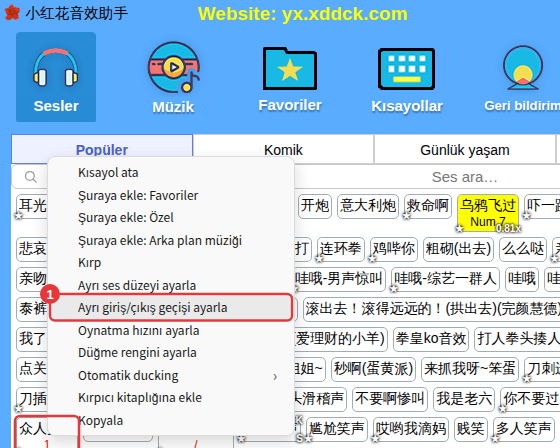Play the 你不要过 sound
560x448 pixels.
(x=530, y=399)
